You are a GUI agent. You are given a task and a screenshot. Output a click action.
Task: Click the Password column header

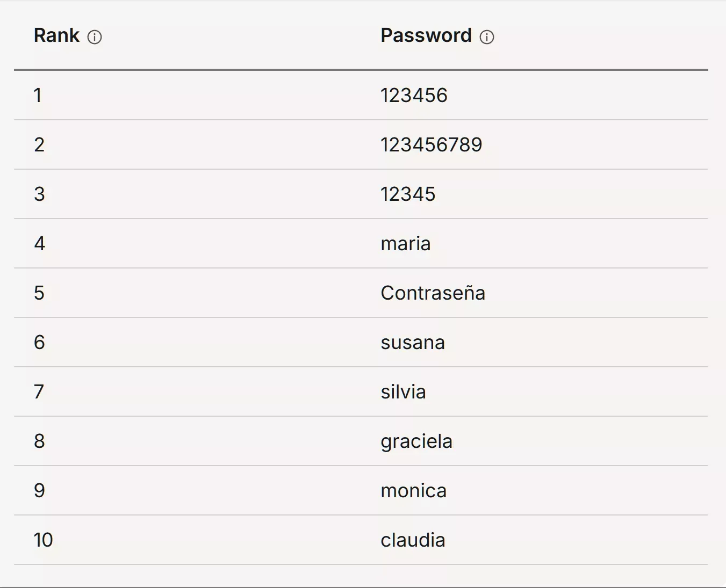click(426, 35)
